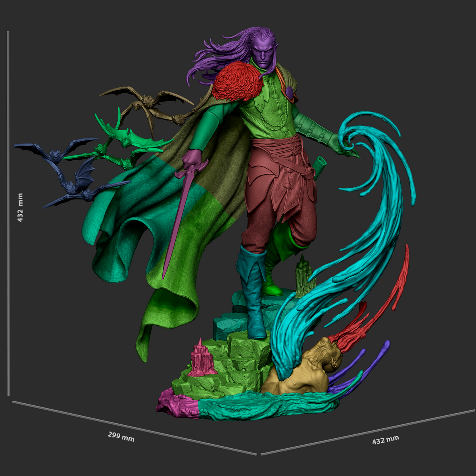Click the 299 mm width dimension label

point(121,436)
